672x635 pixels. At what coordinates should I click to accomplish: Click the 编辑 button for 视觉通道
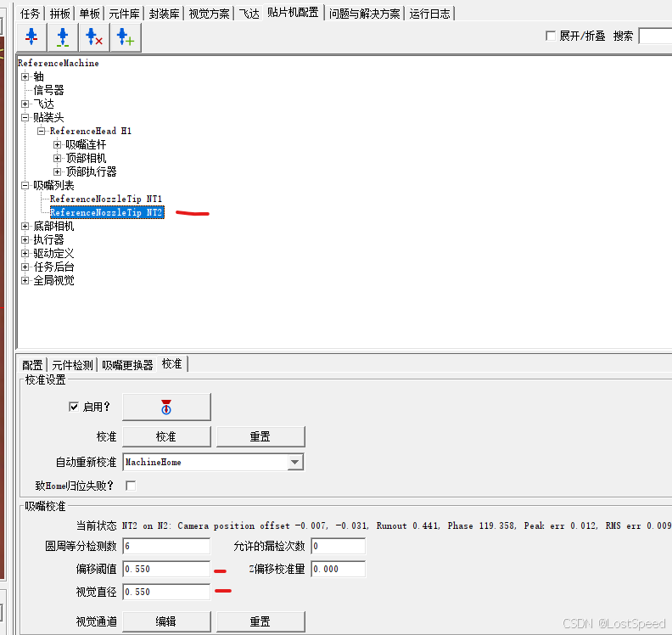[x=166, y=621]
